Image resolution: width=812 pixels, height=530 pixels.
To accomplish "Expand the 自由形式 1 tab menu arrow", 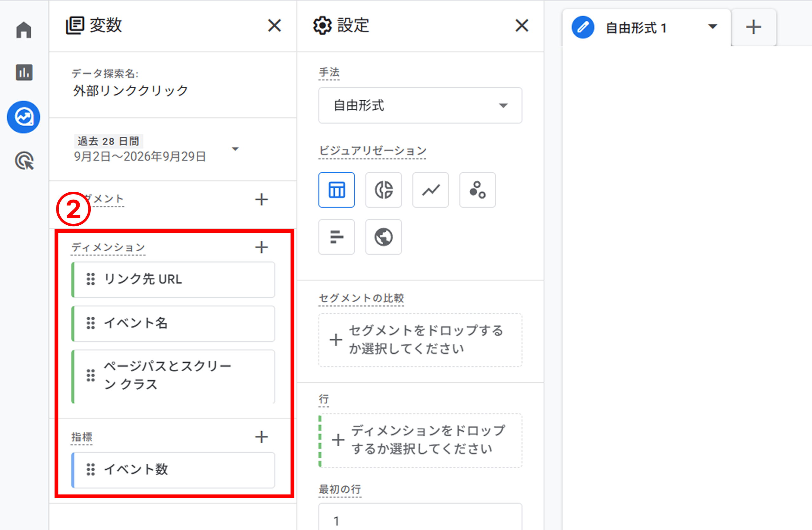I will (713, 27).
